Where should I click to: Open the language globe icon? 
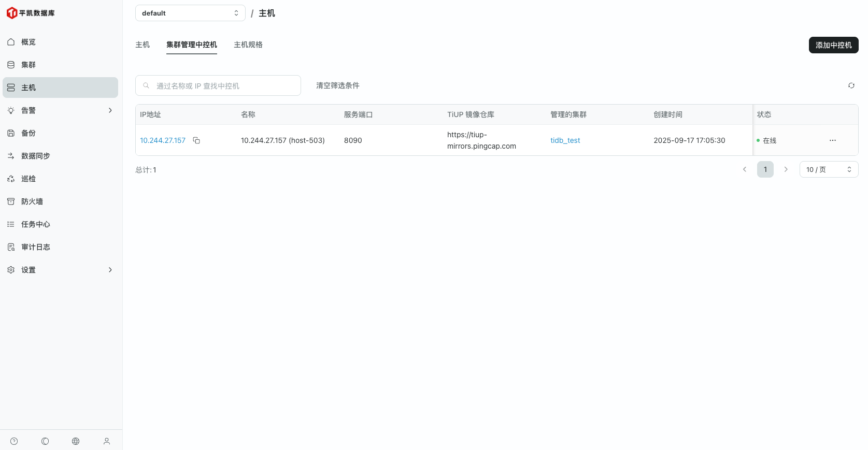[x=76, y=441]
